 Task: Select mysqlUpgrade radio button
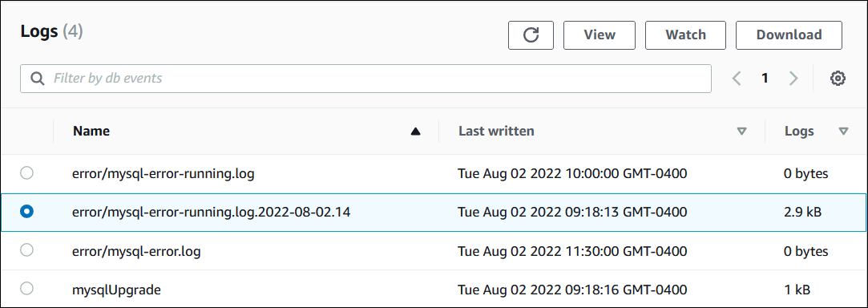[26, 288]
